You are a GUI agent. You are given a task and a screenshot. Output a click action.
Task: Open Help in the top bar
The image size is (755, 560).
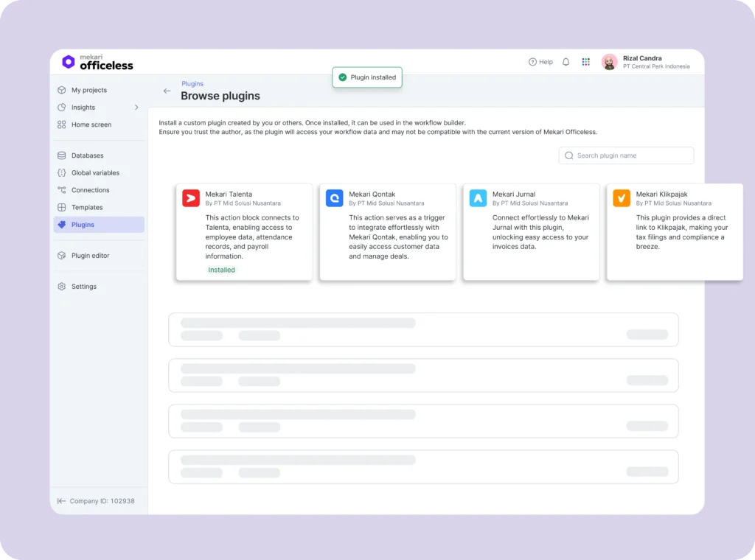point(540,62)
